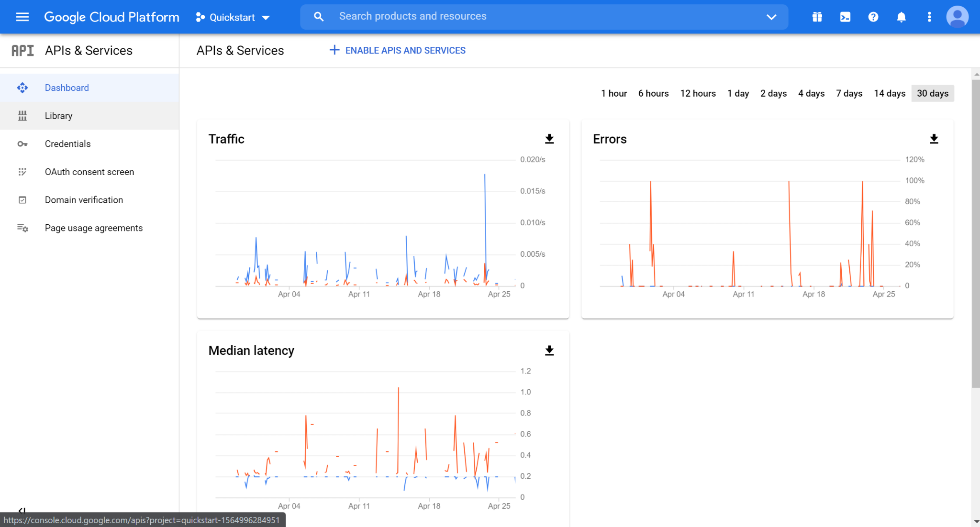Select the 7 days time range
Image resolution: width=980 pixels, height=527 pixels.
[x=849, y=93]
